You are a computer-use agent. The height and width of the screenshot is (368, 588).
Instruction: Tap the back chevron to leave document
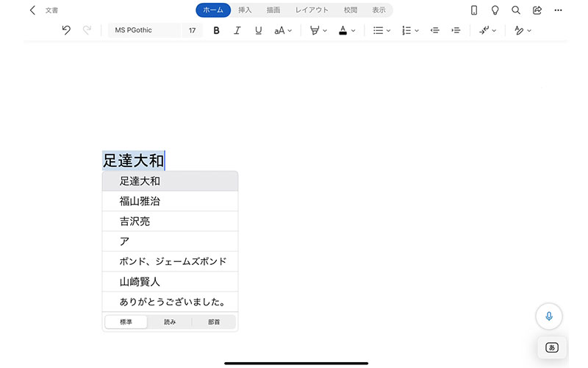(32, 10)
